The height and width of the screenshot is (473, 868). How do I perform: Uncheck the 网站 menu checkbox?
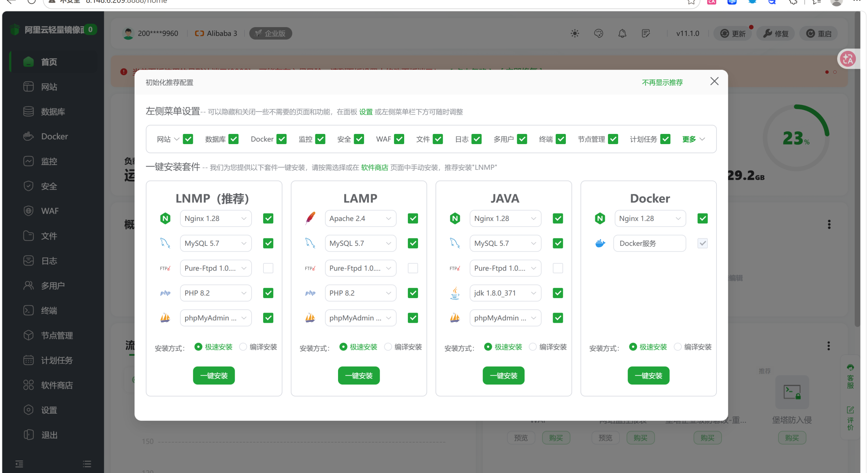[x=188, y=139]
